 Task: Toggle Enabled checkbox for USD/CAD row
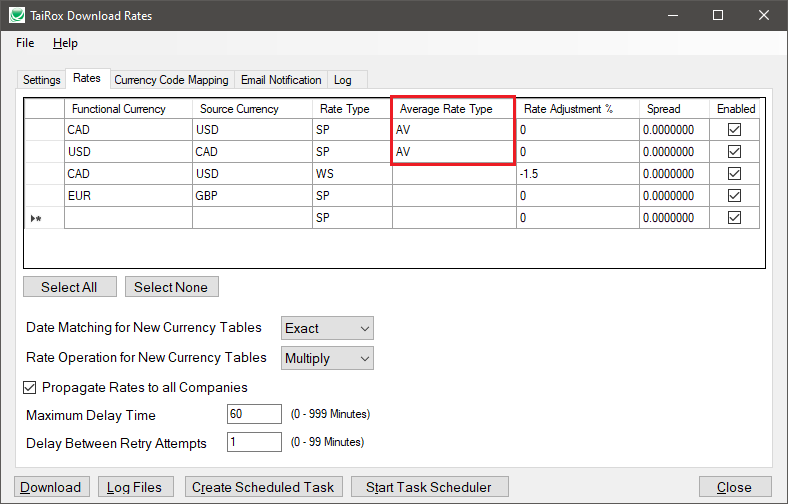[x=734, y=152]
